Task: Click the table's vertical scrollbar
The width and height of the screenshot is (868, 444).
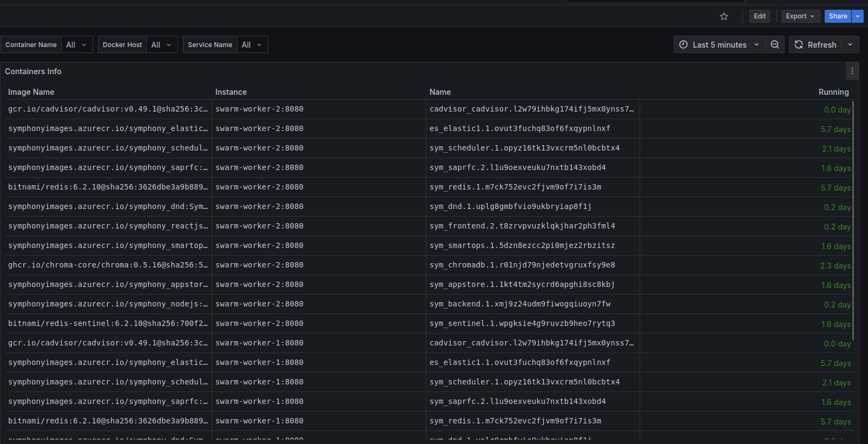Action: (x=853, y=222)
